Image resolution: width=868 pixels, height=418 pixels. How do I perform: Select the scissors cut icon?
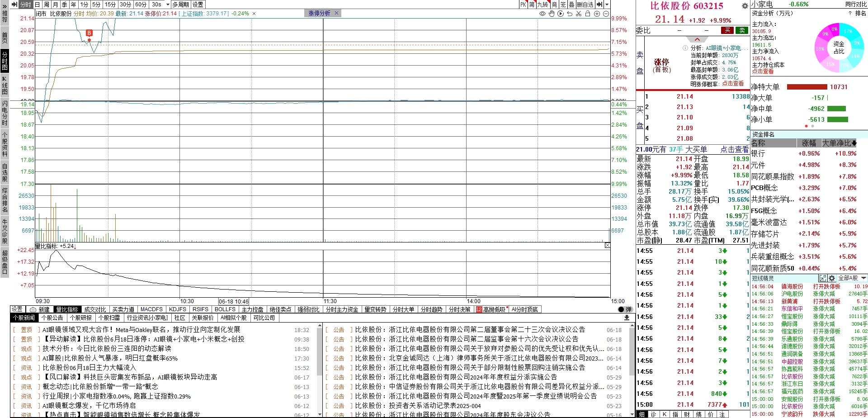579,14
